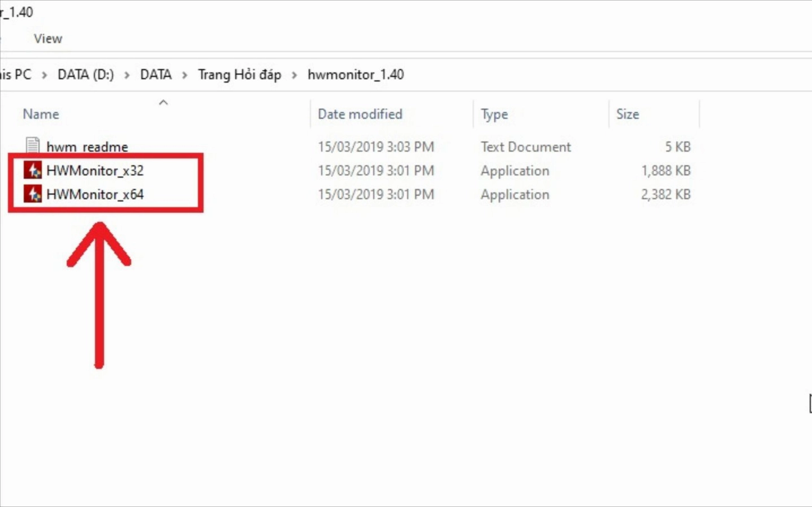Sort files by Date modified column
This screenshot has width=812, height=507.
point(360,114)
